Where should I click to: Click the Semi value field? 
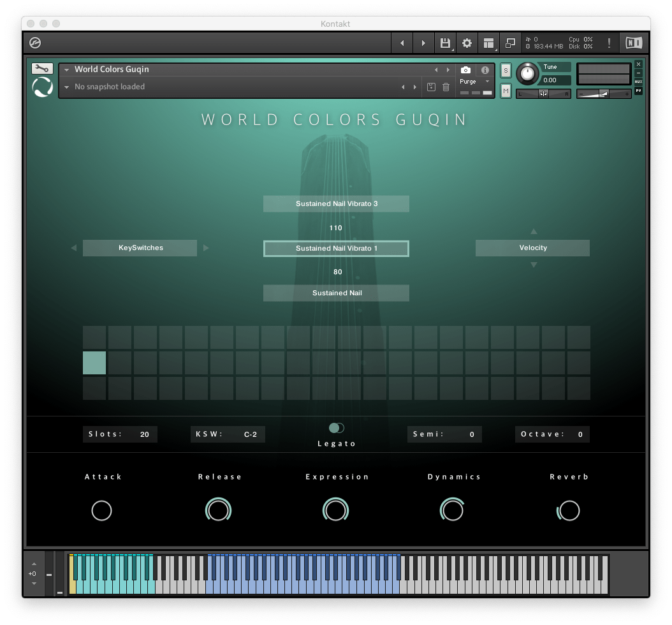(x=444, y=434)
